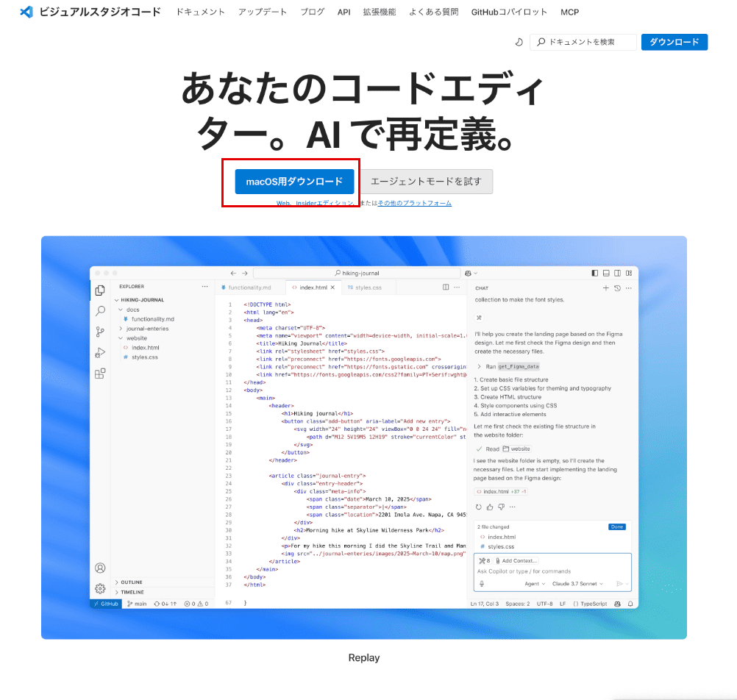This screenshot has width=737, height=700.
Task: Click the Manage gear in the preview activity bar
Action: pos(100,588)
